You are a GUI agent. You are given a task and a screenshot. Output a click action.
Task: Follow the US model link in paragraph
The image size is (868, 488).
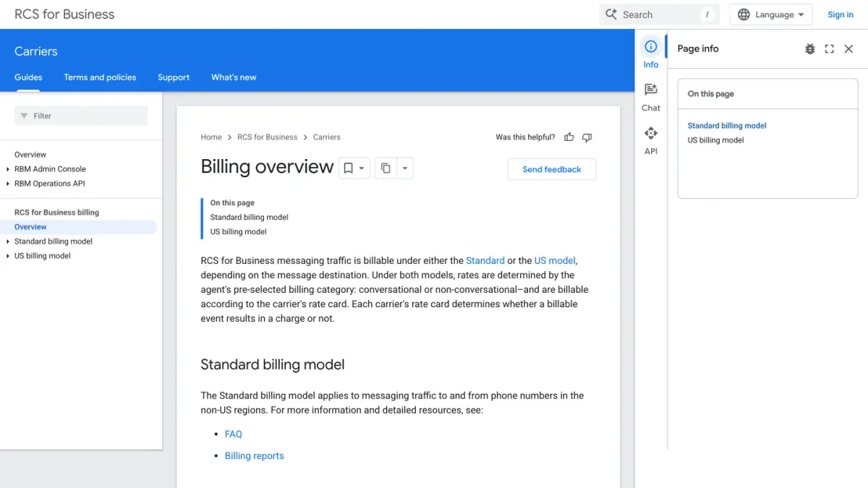555,260
